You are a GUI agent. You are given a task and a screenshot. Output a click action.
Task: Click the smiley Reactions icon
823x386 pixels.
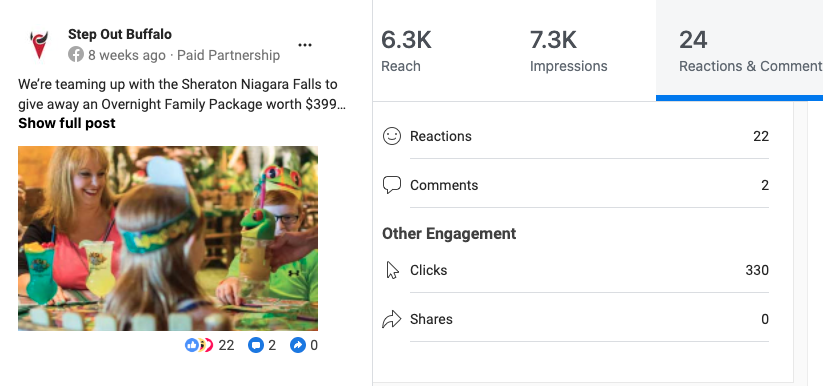coord(392,136)
